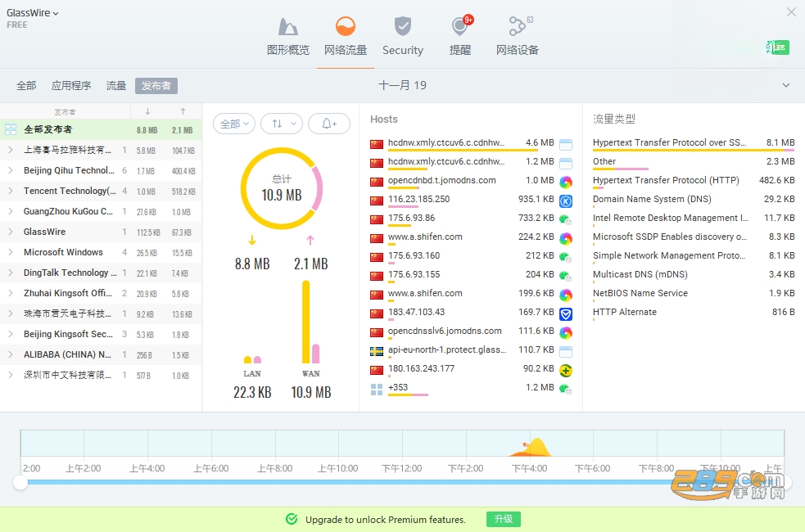805x532 pixels.
Task: Click the add-alert bell button
Action: [x=329, y=124]
